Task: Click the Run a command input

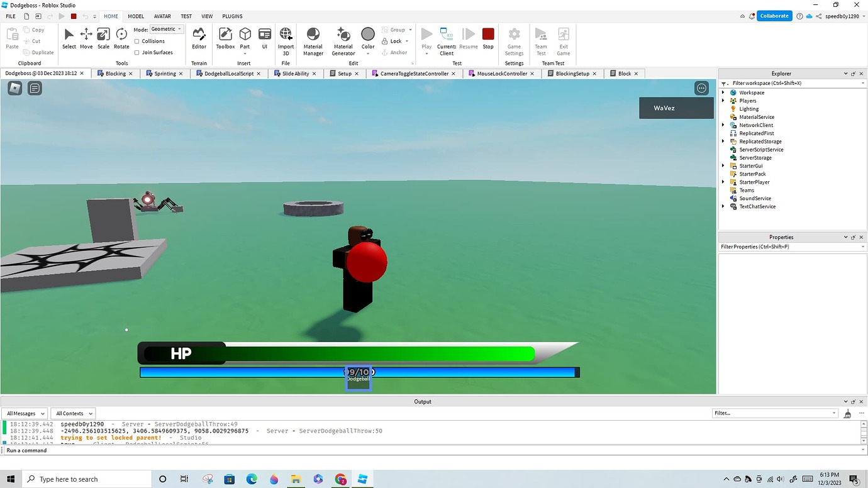Action: [433, 450]
